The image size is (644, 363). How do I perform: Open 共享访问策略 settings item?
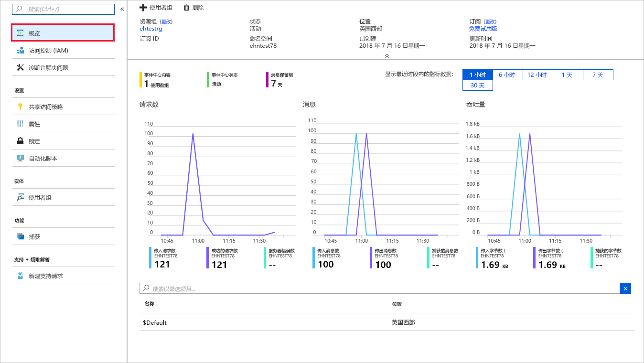tap(63, 107)
